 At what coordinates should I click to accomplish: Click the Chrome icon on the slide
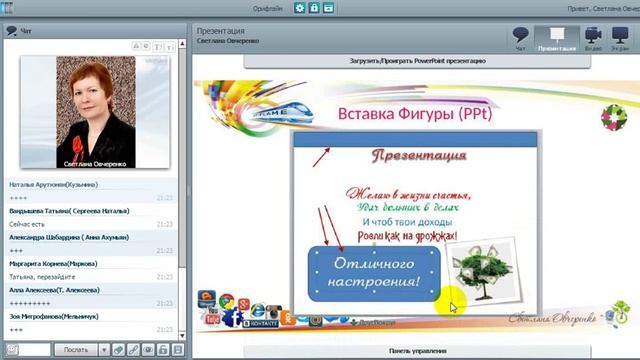pyautogui.click(x=227, y=302)
